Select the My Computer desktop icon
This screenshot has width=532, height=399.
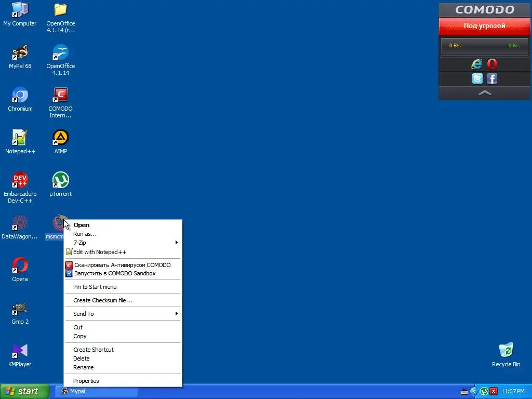pos(20,14)
